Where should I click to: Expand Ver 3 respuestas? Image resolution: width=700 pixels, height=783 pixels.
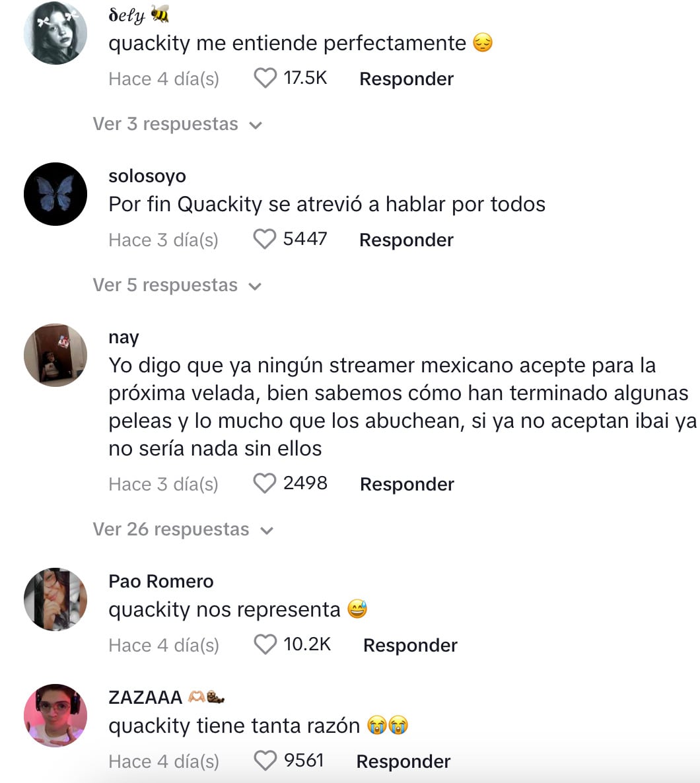click(x=178, y=124)
